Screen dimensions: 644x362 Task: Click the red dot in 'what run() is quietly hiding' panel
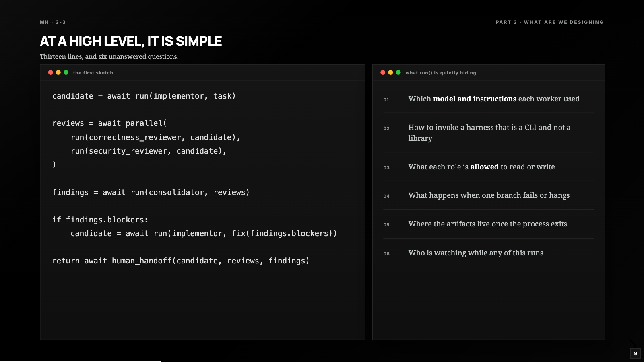point(383,72)
